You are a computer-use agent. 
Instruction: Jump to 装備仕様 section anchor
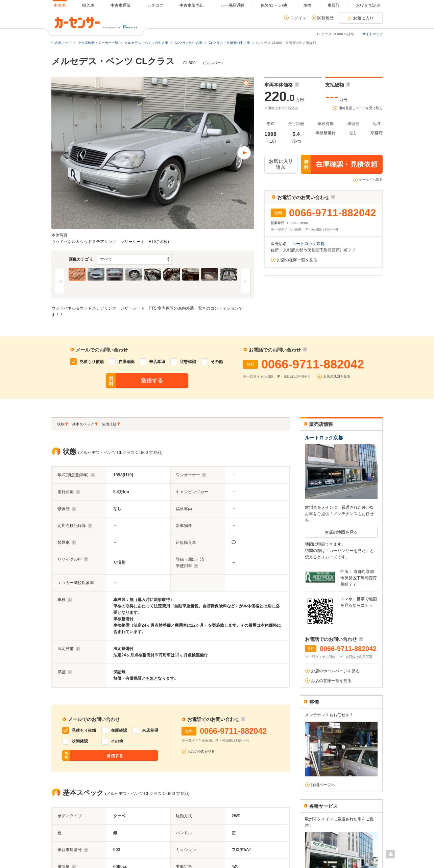[x=111, y=424]
